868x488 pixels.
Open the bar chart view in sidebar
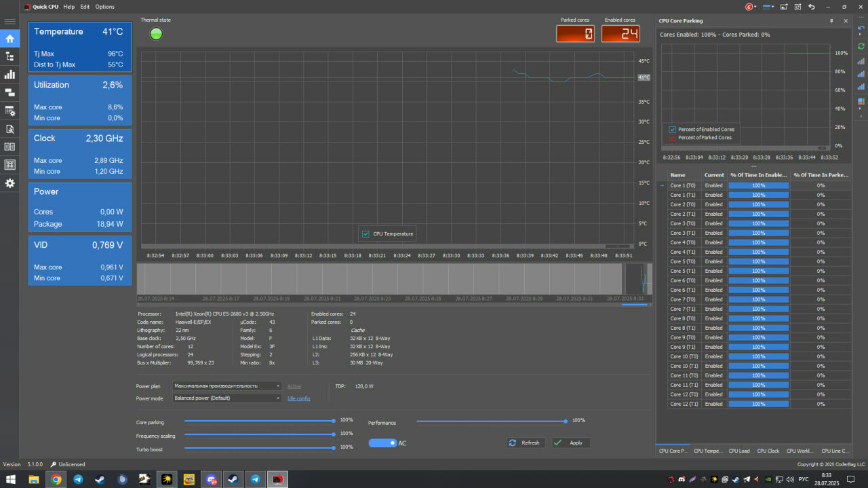pos(9,74)
